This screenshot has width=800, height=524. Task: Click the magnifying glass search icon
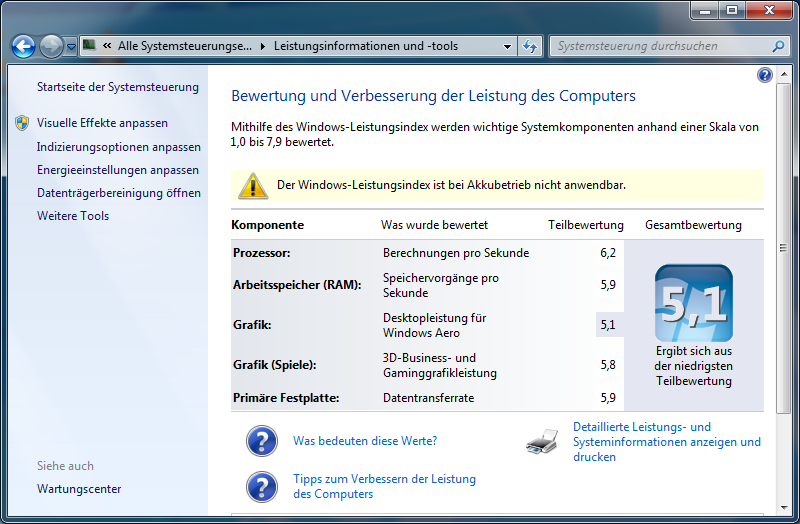[778, 46]
